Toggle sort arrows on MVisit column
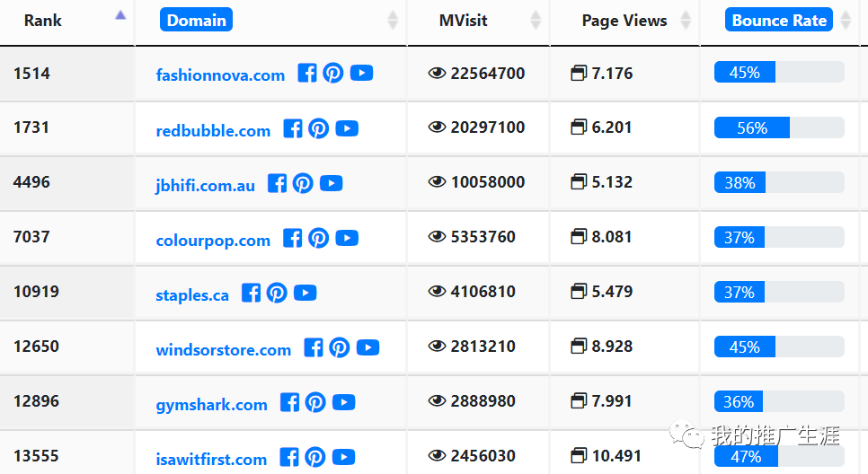868x474 pixels. (536, 20)
